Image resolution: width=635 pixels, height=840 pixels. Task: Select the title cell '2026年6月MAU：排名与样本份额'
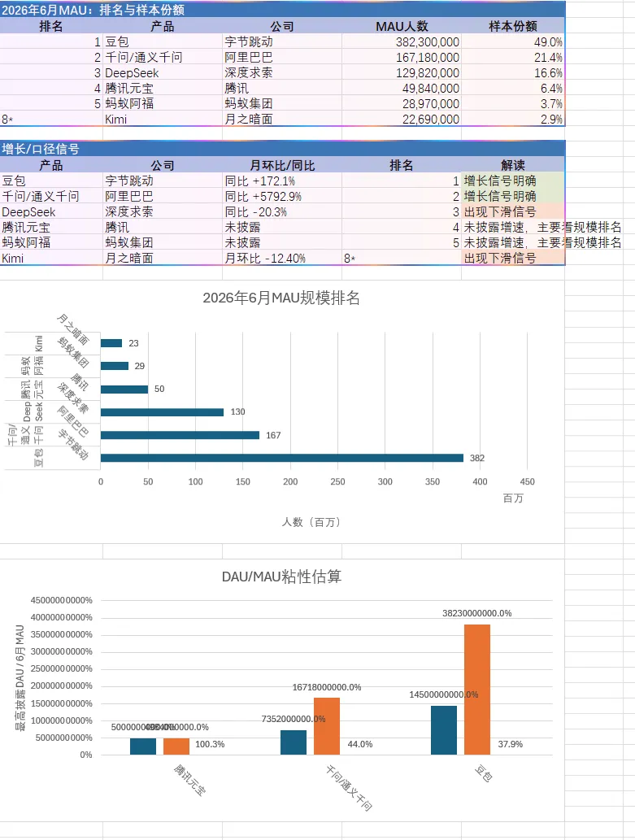pos(282,10)
